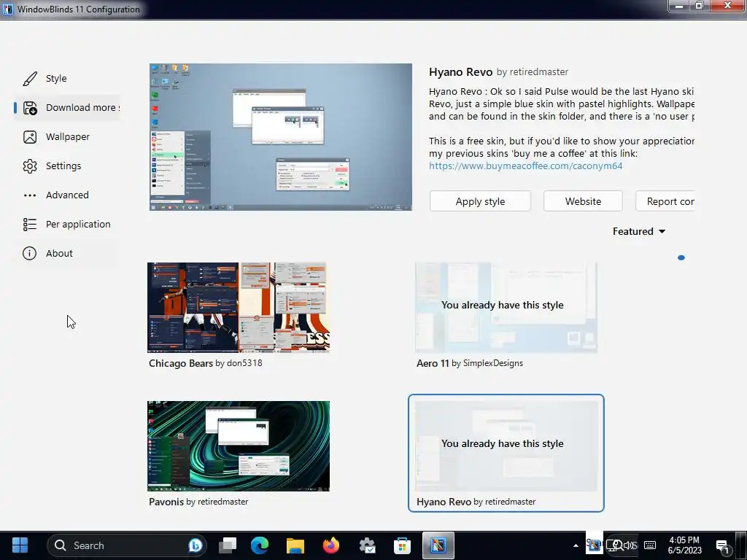The image size is (747, 560).
Task: Open Task View on taskbar
Action: (x=228, y=545)
